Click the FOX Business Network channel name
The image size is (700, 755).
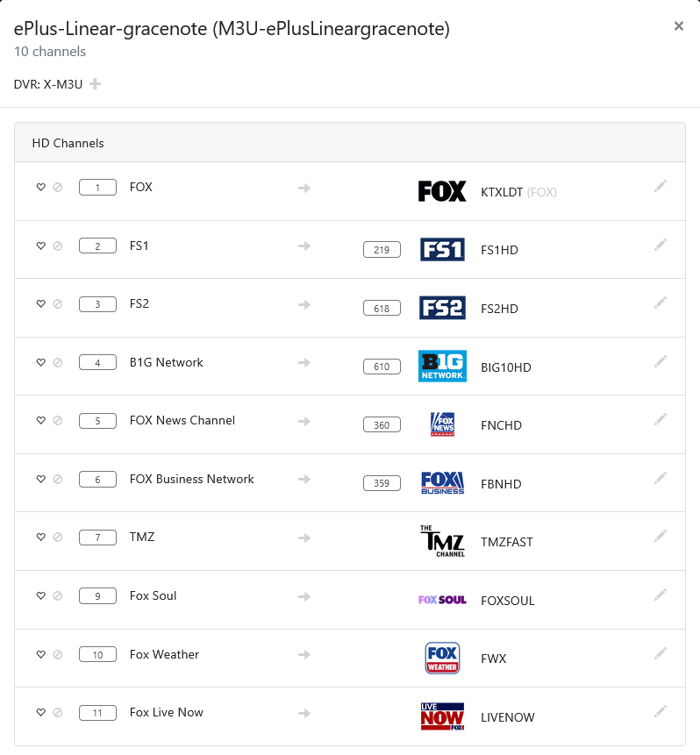point(191,479)
